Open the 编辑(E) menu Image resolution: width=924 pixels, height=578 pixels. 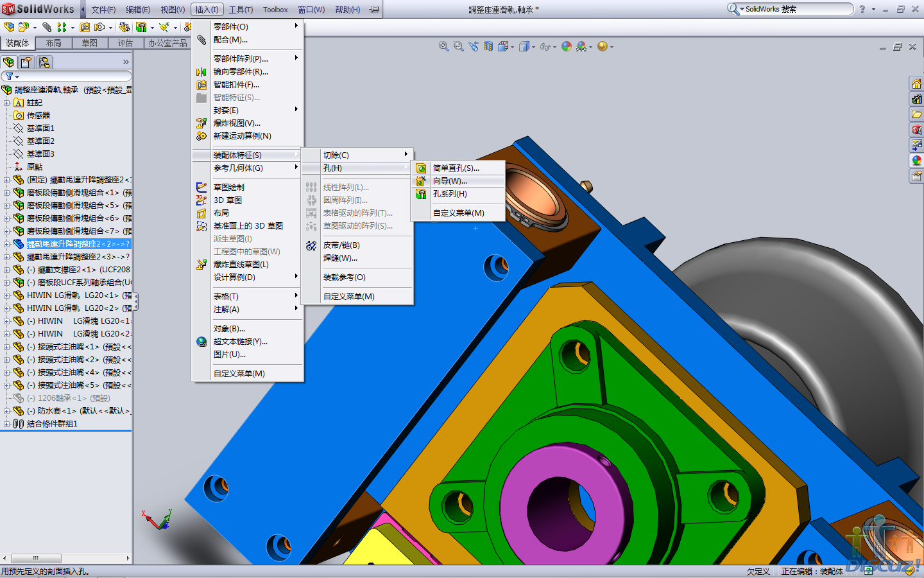click(138, 10)
